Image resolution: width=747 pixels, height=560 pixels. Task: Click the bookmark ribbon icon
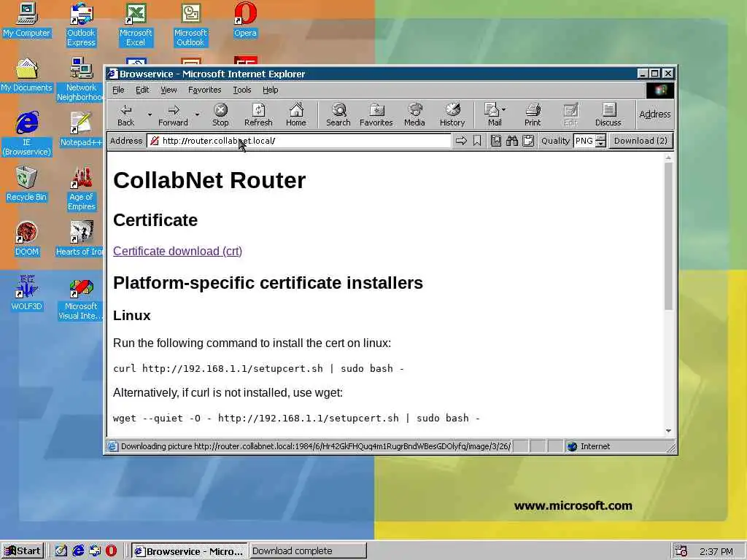(477, 141)
